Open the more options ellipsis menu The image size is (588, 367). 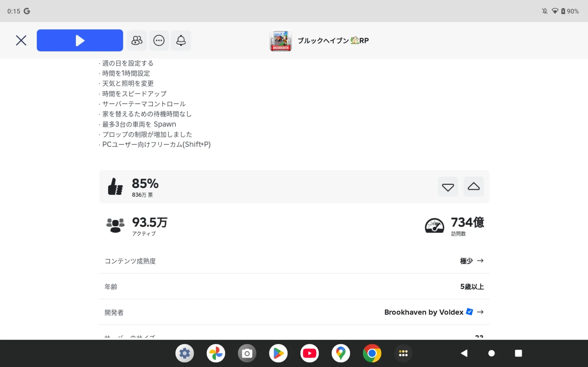(159, 40)
